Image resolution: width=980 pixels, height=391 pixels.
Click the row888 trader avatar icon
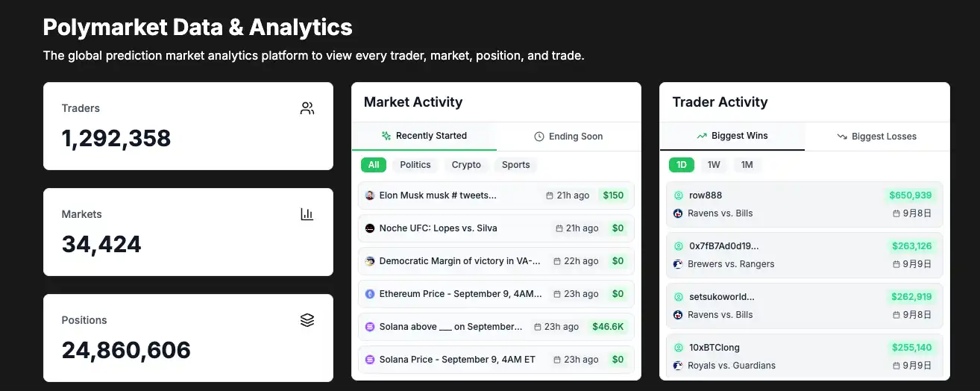tap(679, 195)
